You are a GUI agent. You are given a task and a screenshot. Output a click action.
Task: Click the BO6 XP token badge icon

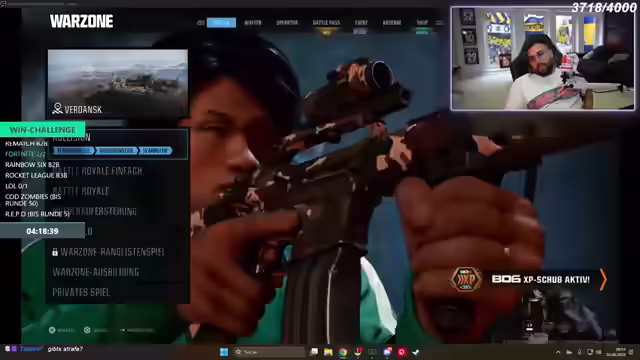click(466, 280)
